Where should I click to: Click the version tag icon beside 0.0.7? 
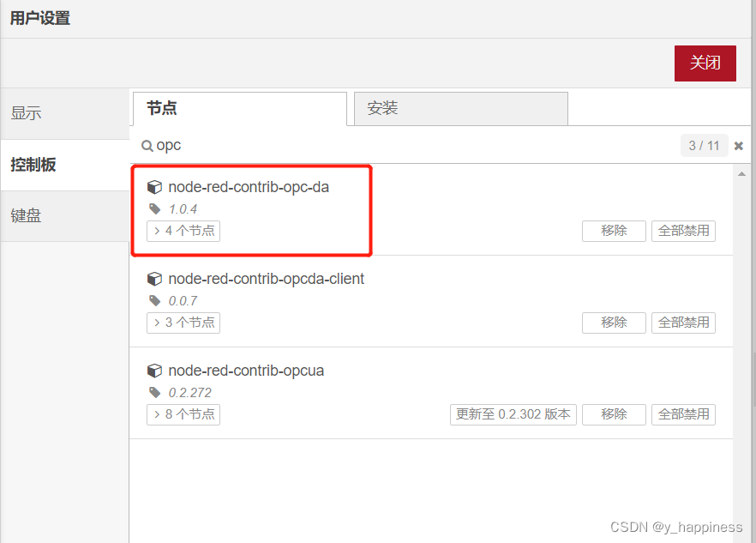[154, 301]
